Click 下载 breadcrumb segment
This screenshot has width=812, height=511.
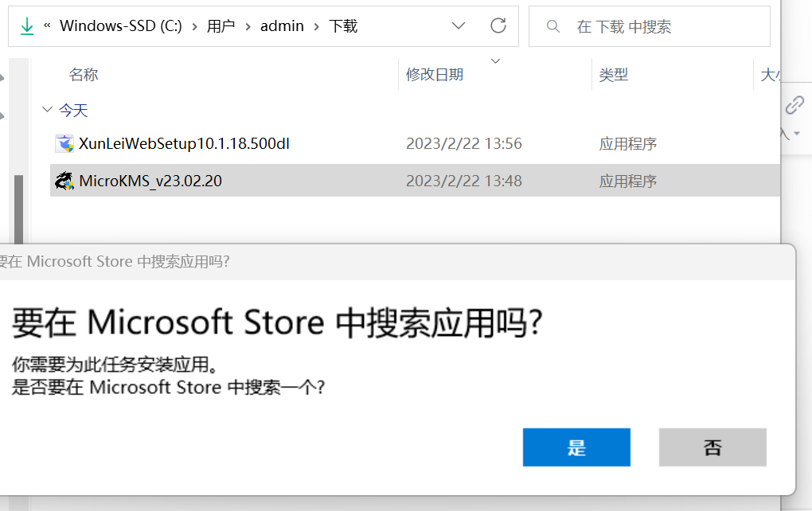click(x=343, y=26)
